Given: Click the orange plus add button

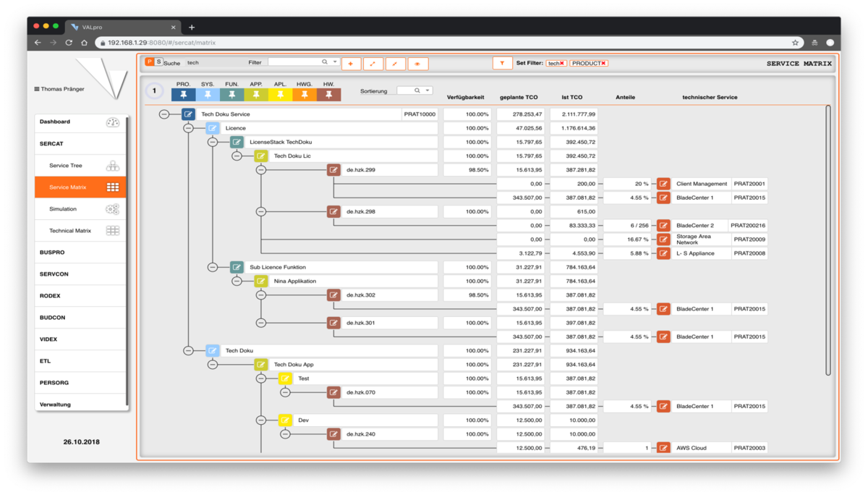Looking at the screenshot, I should point(351,64).
